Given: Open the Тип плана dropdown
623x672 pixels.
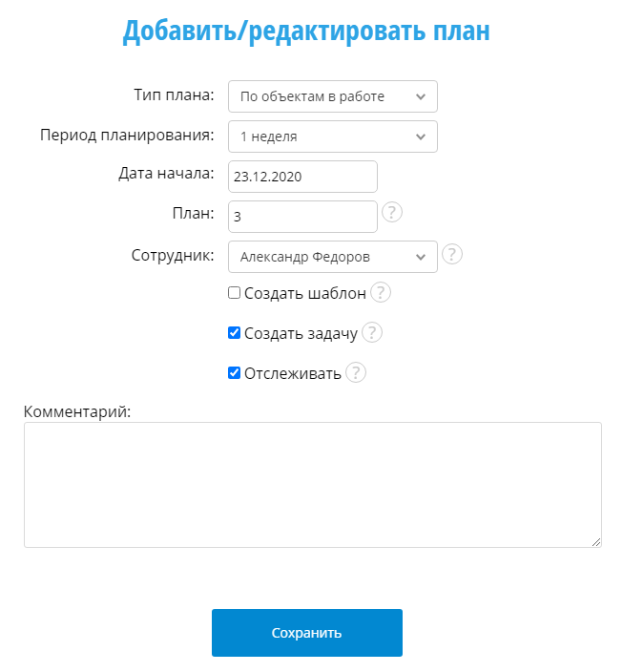Looking at the screenshot, I should pyautogui.click(x=332, y=96).
